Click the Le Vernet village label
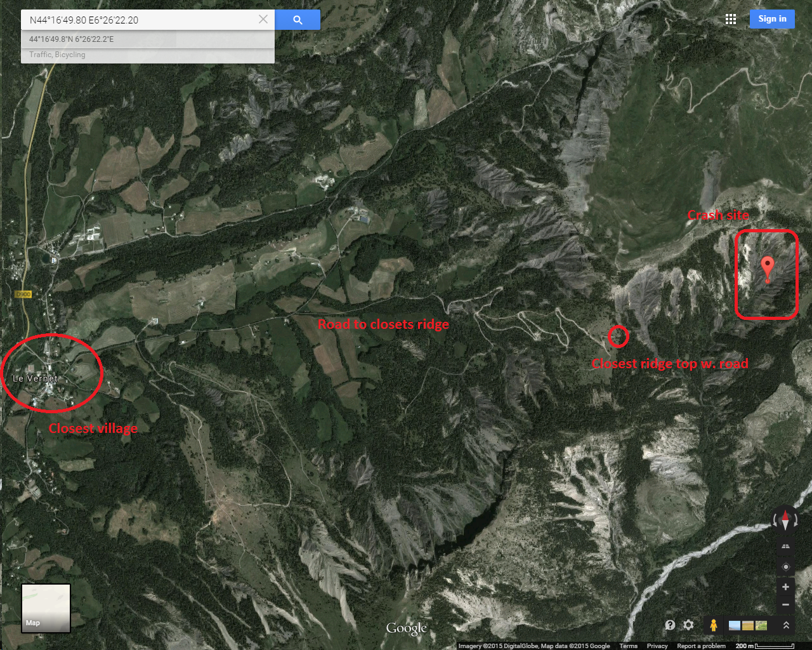This screenshot has height=650, width=812. click(x=35, y=378)
